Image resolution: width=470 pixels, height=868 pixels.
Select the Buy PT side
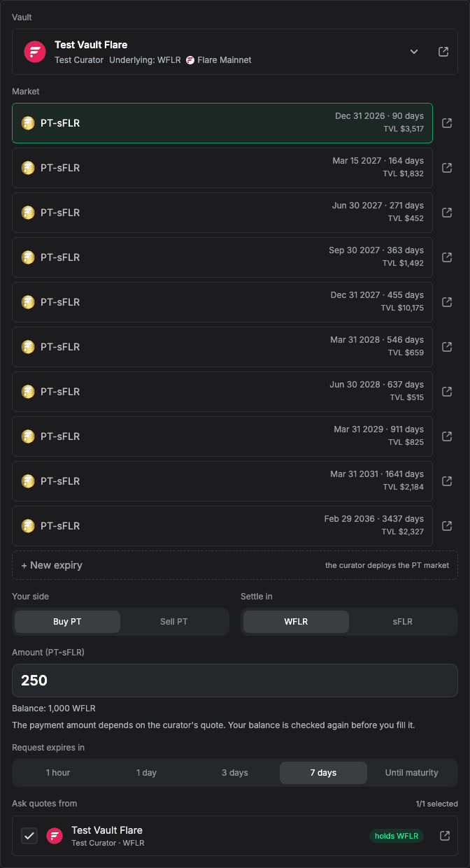click(x=67, y=622)
